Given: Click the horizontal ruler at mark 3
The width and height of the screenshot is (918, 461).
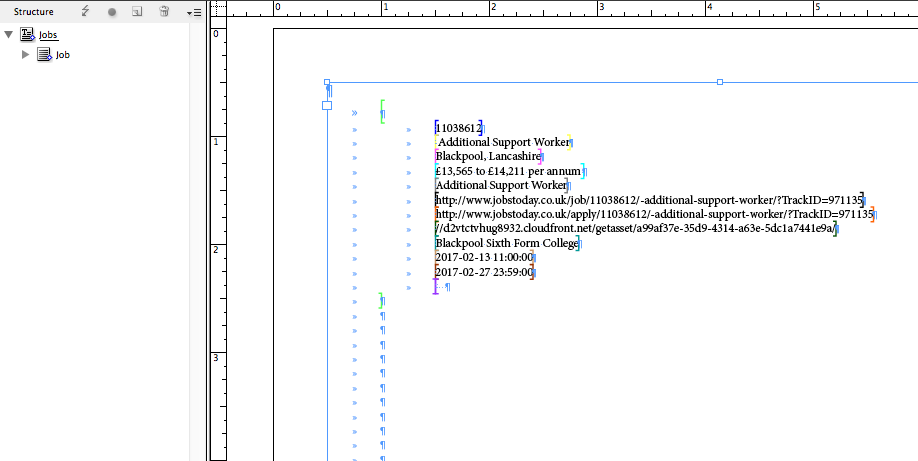Looking at the screenshot, I should pyautogui.click(x=599, y=8).
